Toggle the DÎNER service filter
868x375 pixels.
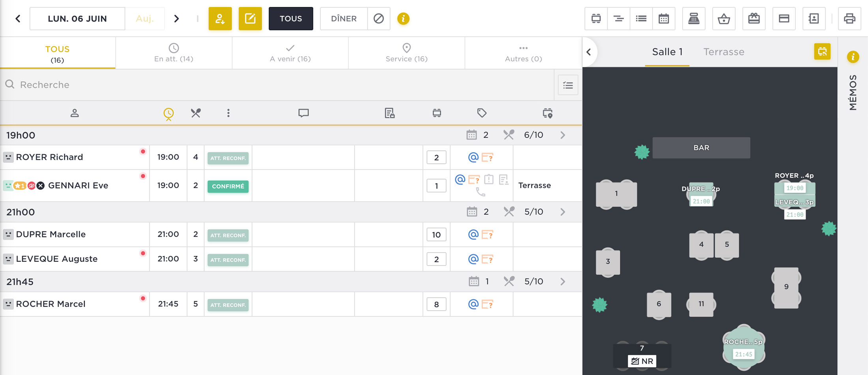tap(344, 19)
